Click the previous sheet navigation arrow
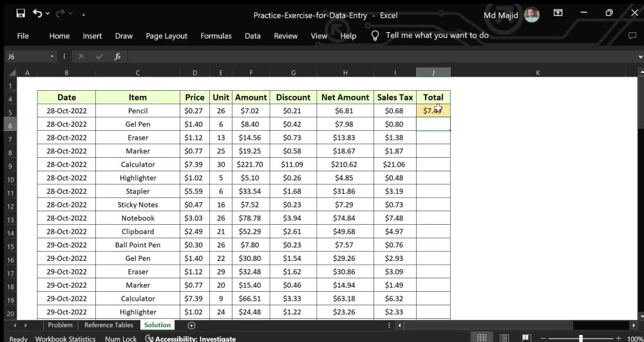This screenshot has width=644, height=342. click(x=15, y=325)
